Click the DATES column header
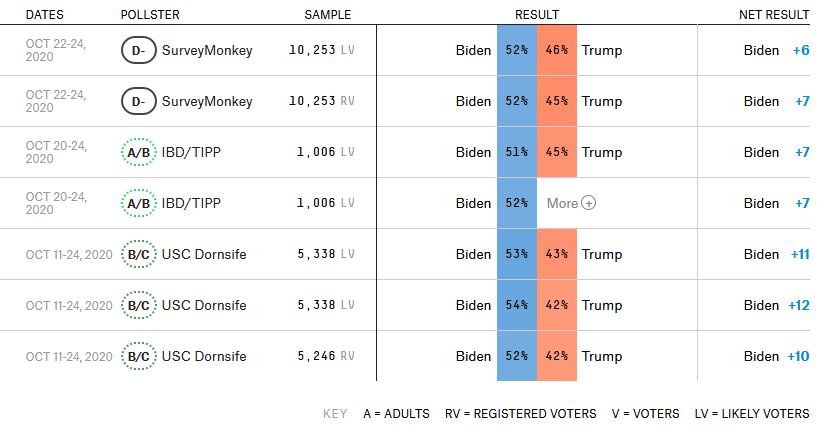Screen dimensions: 827x436 44,15
